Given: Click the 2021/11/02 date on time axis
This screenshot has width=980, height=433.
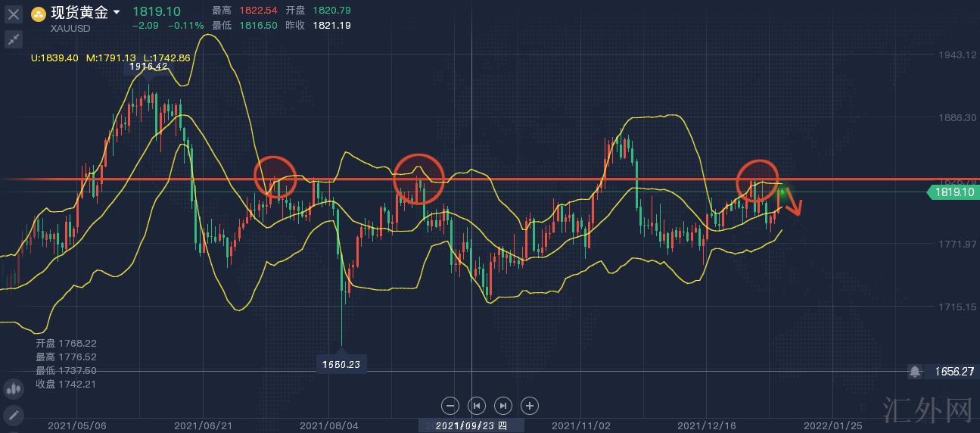Looking at the screenshot, I should (x=581, y=425).
